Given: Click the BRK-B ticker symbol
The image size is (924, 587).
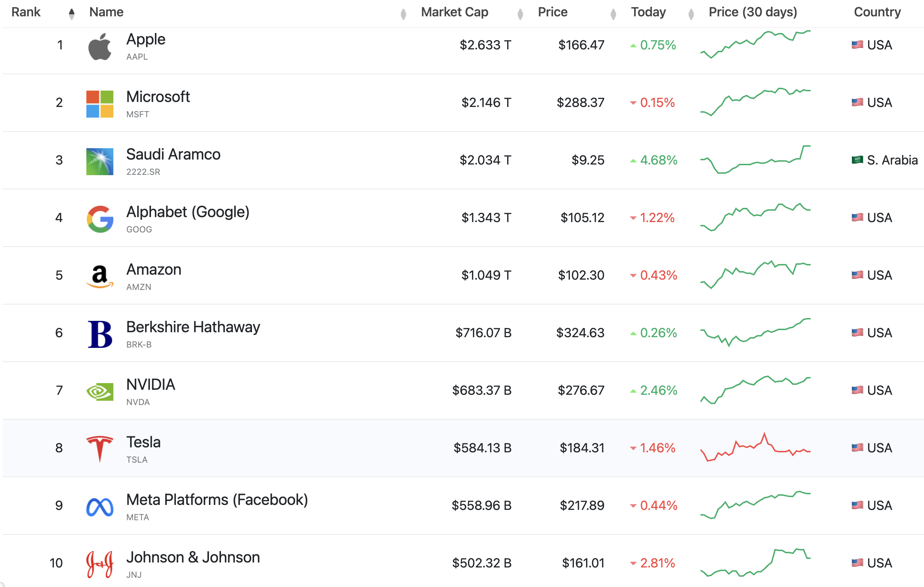Looking at the screenshot, I should (x=139, y=345).
